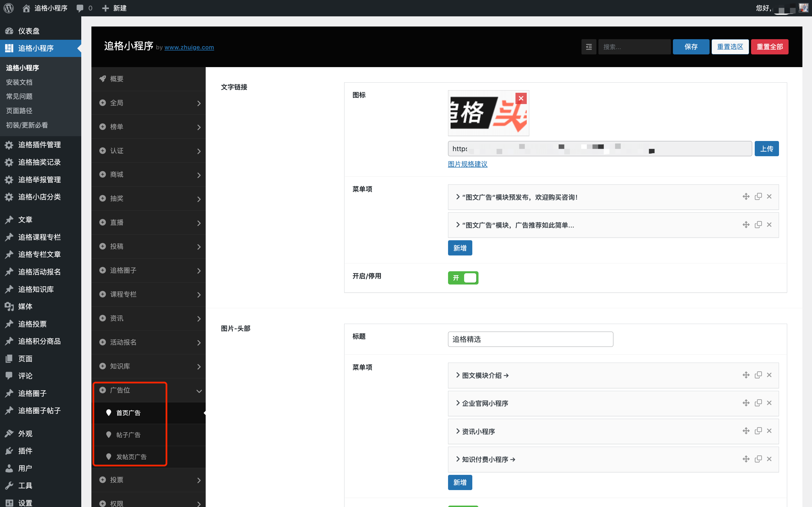Delete the 资讯小程序 menu item
This screenshot has width=812, height=507.
(769, 431)
